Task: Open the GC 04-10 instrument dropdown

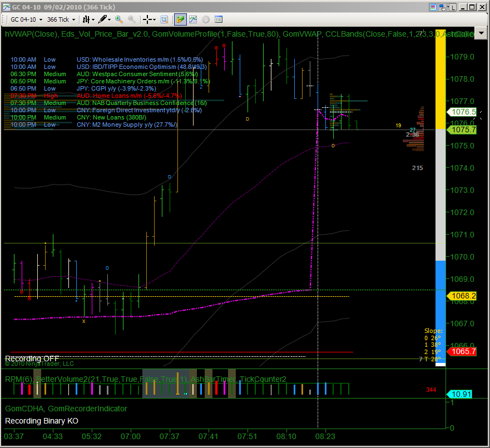Action: (26, 19)
